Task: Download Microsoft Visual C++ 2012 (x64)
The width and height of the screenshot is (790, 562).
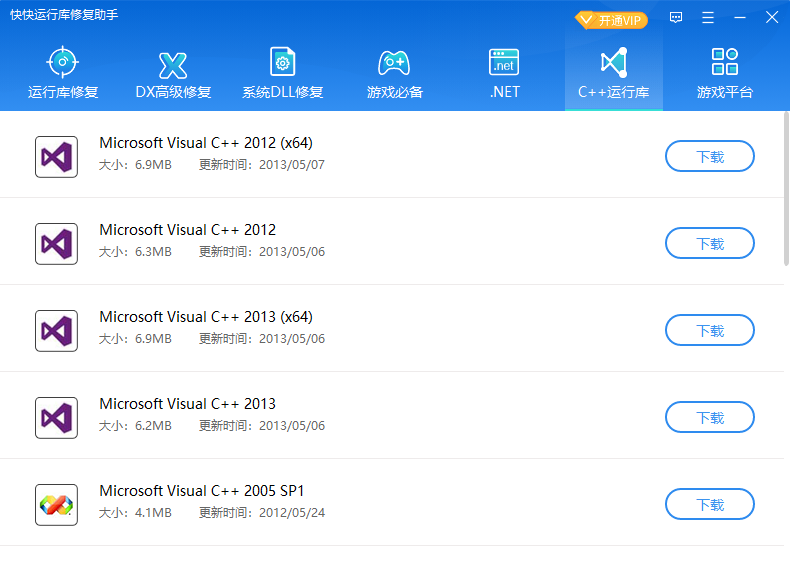Action: (x=710, y=156)
